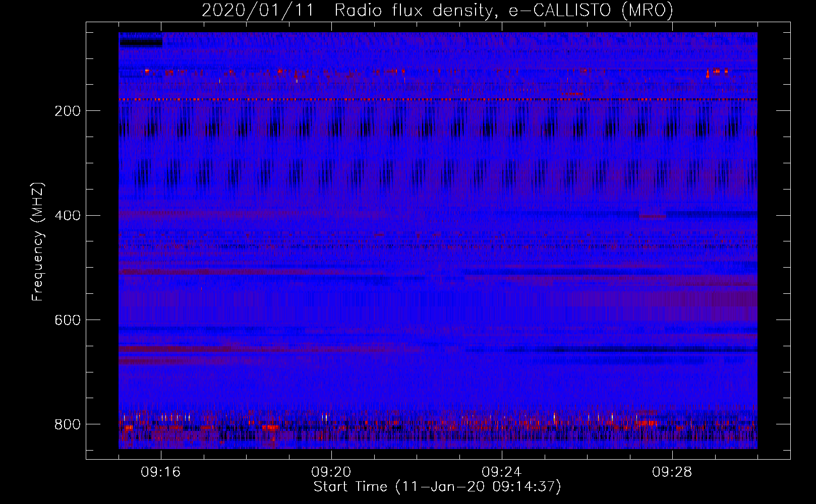Viewport: 816px width, 504px height.
Task: Click the "Start Time (11-Jan-20 09:14:37)" x-axis label
Action: pos(437,487)
